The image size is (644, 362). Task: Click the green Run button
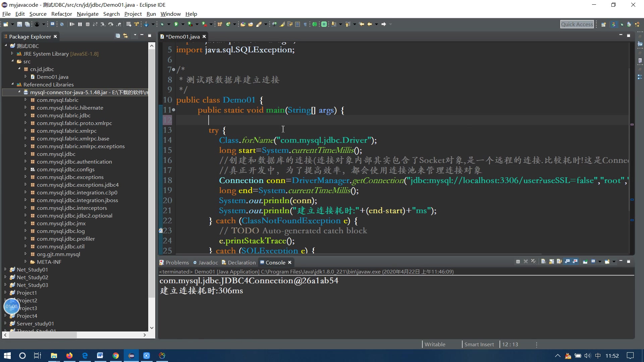[x=176, y=24]
